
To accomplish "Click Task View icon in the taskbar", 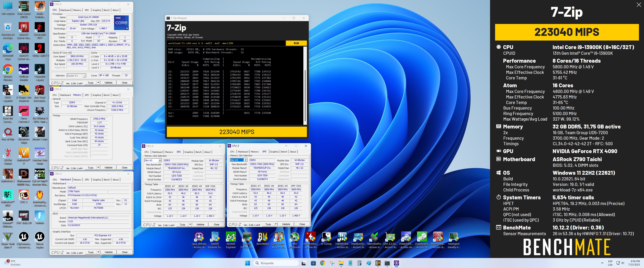I will (x=304, y=263).
